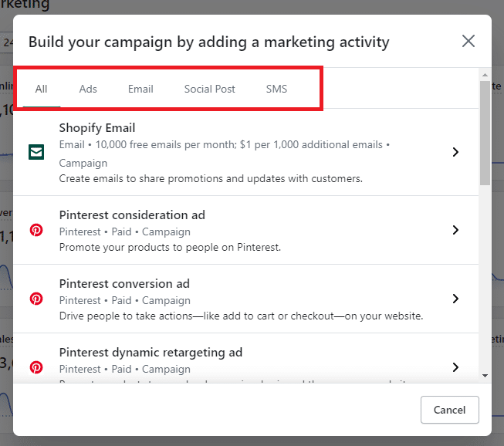Click Pinterest logo beside dynamic retargeting ad

tap(36, 367)
